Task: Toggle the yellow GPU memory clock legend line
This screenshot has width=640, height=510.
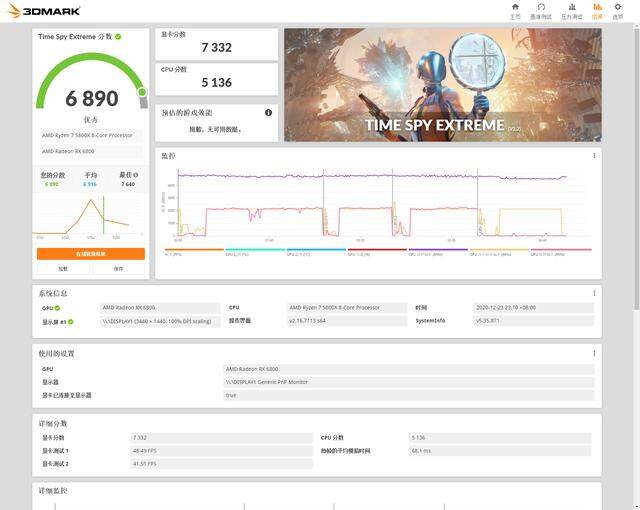Action: click(499, 252)
